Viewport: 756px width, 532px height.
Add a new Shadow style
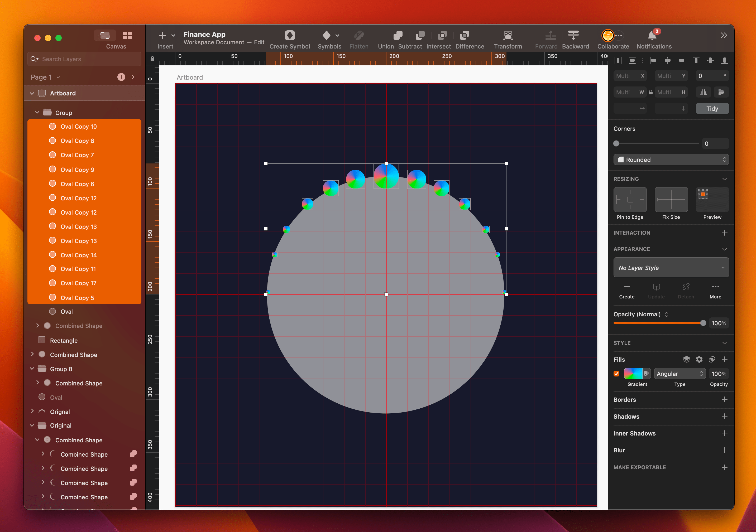pyautogui.click(x=725, y=416)
